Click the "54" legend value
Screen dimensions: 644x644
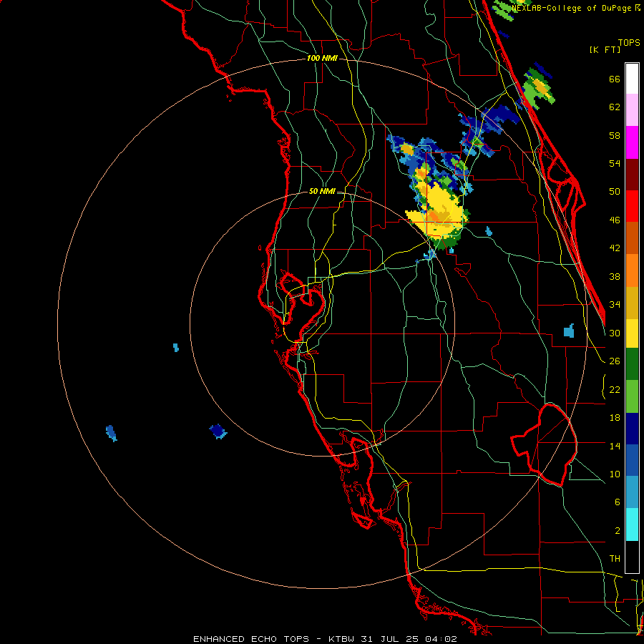(615, 163)
